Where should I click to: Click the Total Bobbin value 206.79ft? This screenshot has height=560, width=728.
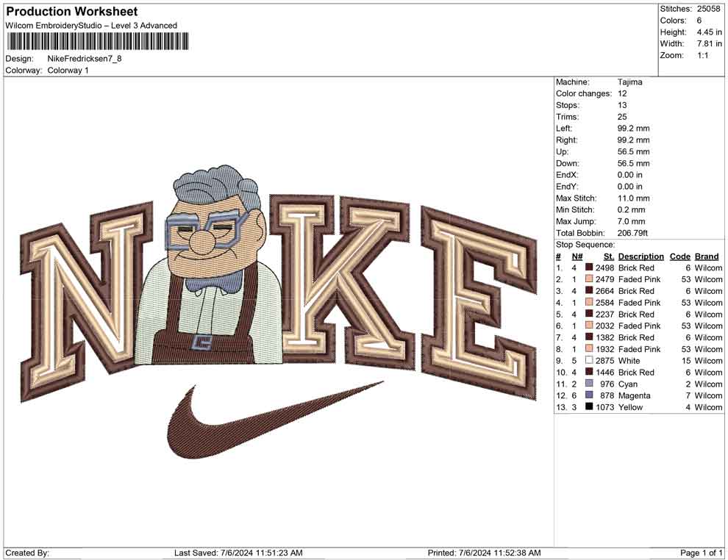pos(632,233)
